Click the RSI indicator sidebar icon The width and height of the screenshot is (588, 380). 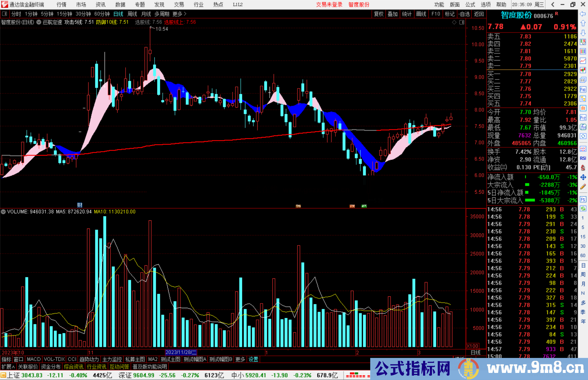coord(583,158)
